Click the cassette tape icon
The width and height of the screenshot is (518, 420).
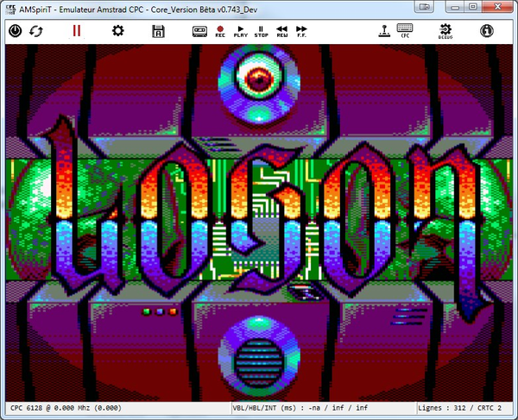[x=199, y=31]
